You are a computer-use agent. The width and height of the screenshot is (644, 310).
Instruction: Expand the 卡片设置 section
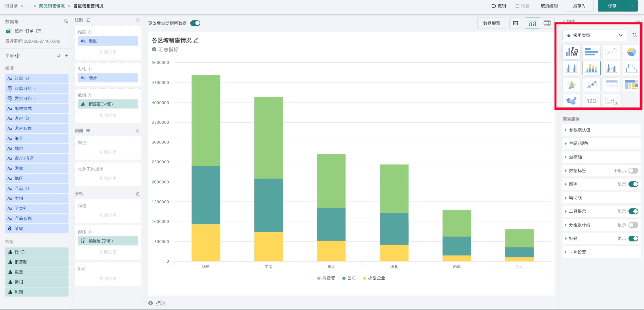click(601, 252)
